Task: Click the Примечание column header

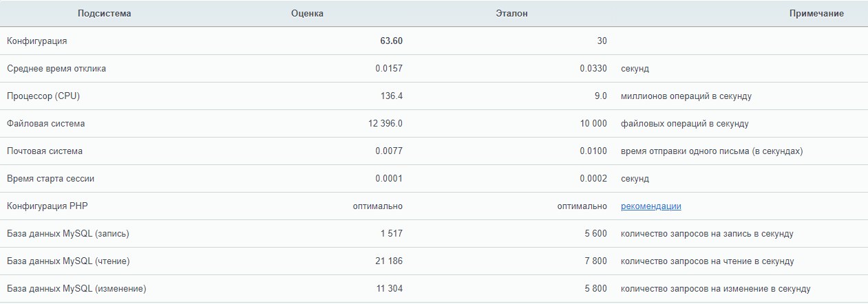Action: pos(816,14)
